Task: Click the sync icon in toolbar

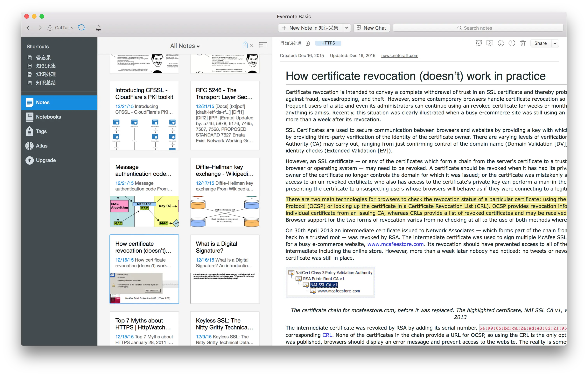Action: (81, 28)
